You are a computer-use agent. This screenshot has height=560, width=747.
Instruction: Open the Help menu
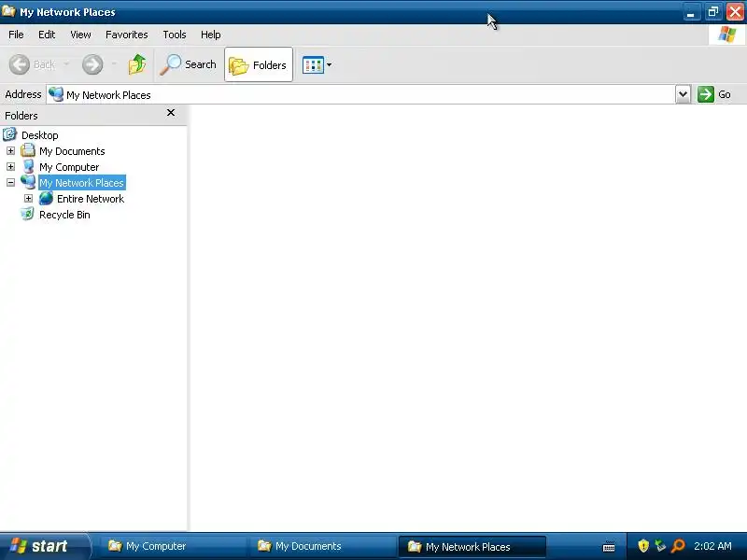click(211, 35)
